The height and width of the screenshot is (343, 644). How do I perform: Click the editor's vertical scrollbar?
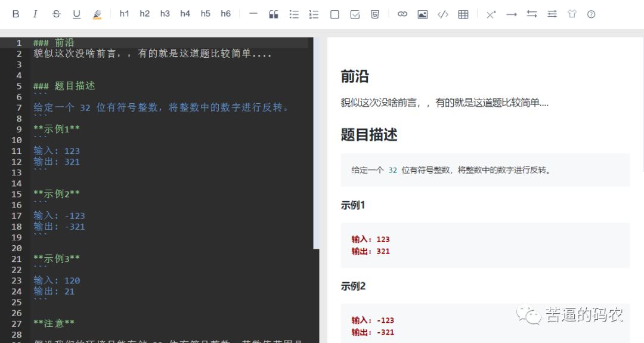tap(316, 143)
